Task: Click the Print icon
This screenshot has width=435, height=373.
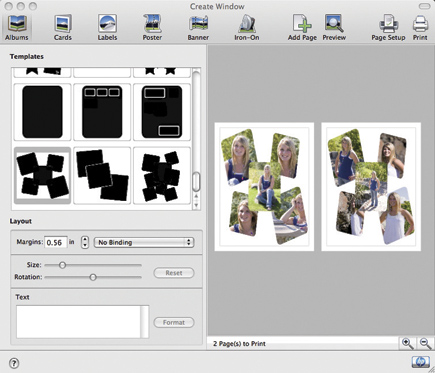Action: pos(420,27)
